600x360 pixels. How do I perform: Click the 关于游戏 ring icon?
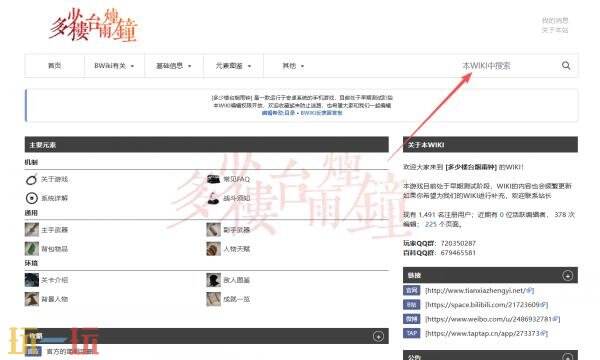(x=31, y=179)
